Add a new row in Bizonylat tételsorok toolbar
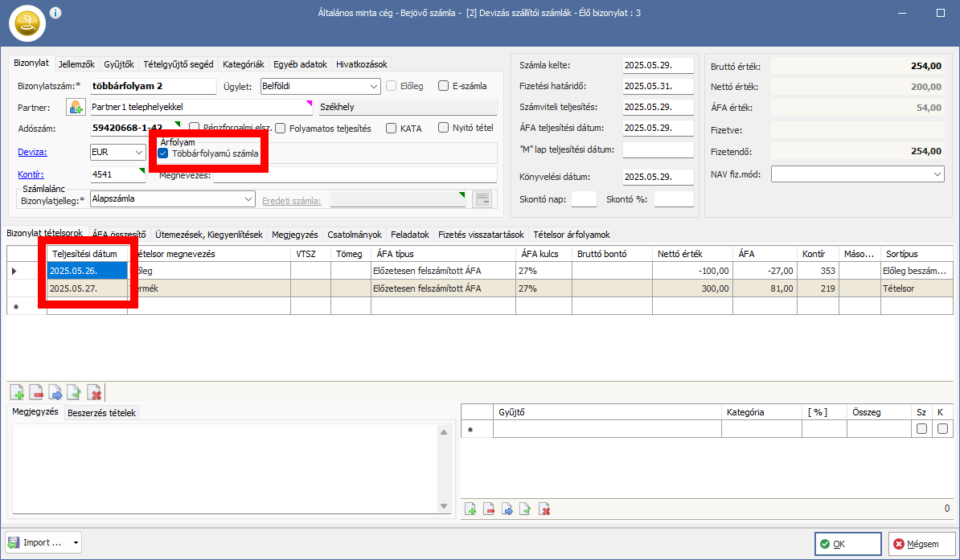This screenshot has width=960, height=560. click(17, 392)
